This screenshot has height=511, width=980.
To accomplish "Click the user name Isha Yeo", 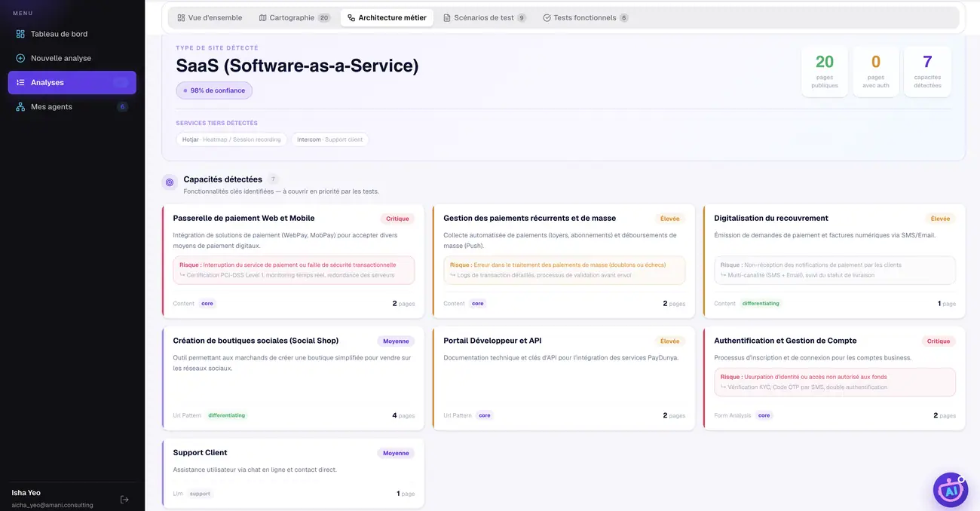I will click(x=26, y=492).
